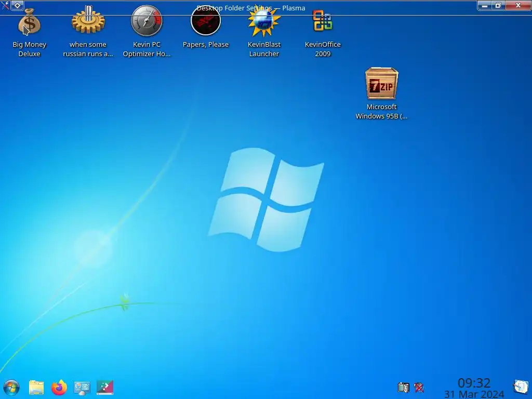Select the Microsoft Windows 95B 7-Zip archive

(x=381, y=84)
